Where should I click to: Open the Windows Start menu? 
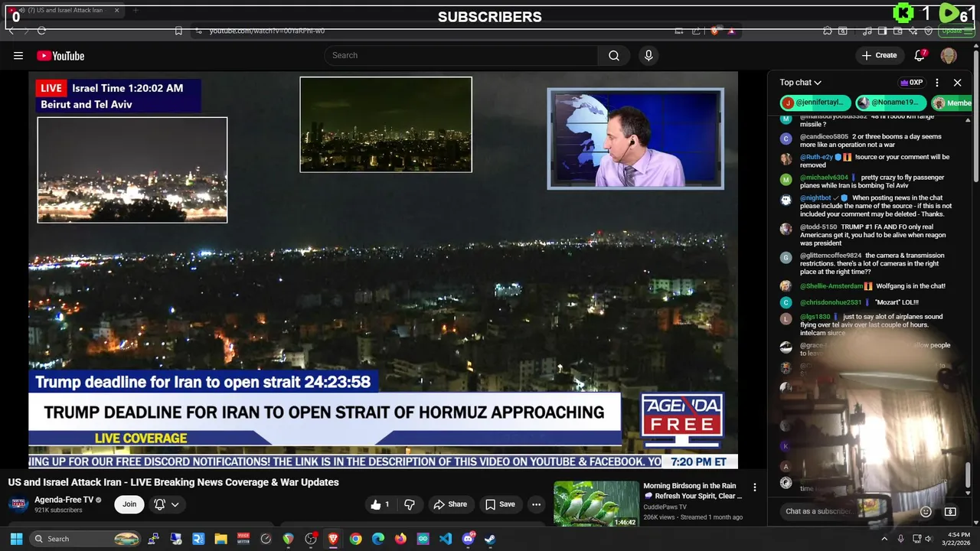click(16, 539)
